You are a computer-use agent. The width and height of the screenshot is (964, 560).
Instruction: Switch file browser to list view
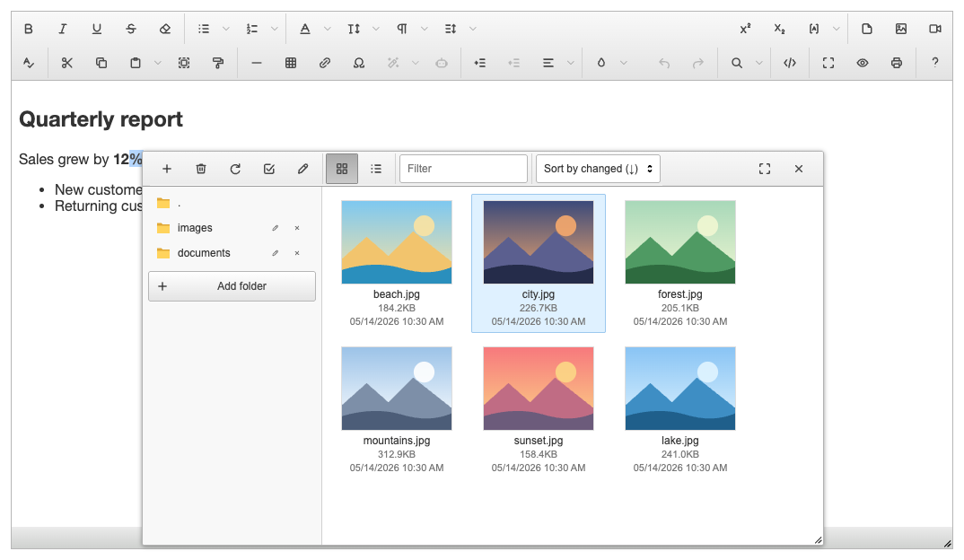[x=376, y=169]
